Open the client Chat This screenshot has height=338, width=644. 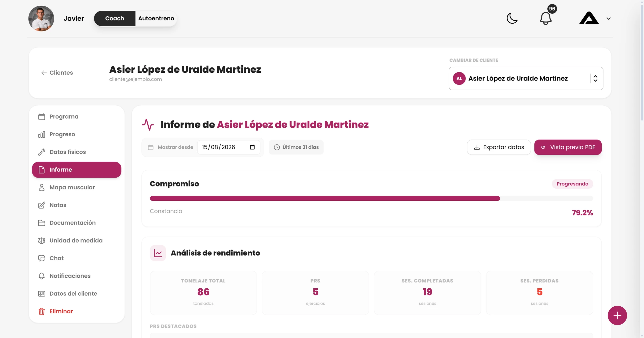(x=76, y=258)
